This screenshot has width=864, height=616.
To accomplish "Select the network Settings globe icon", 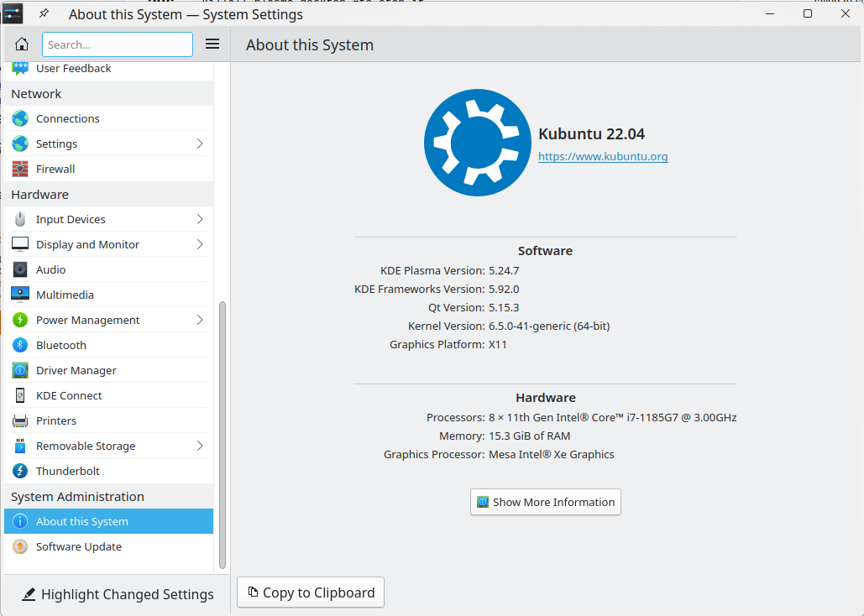I will tap(20, 144).
